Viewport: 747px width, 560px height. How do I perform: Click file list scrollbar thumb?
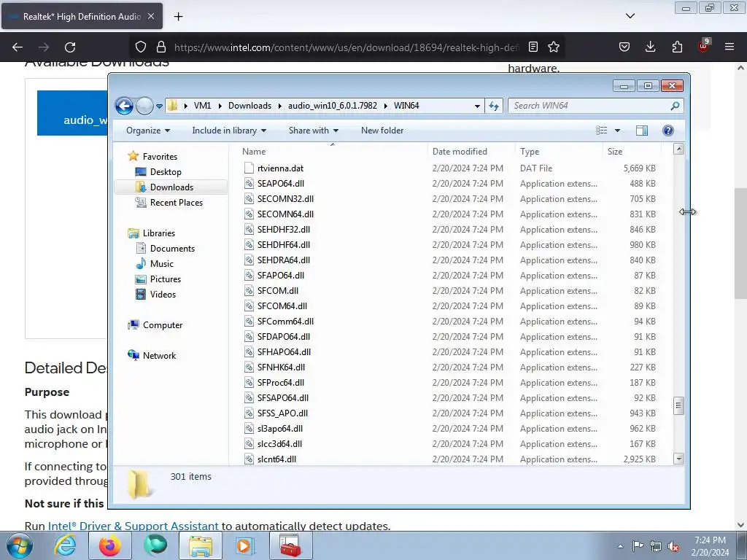tap(679, 405)
